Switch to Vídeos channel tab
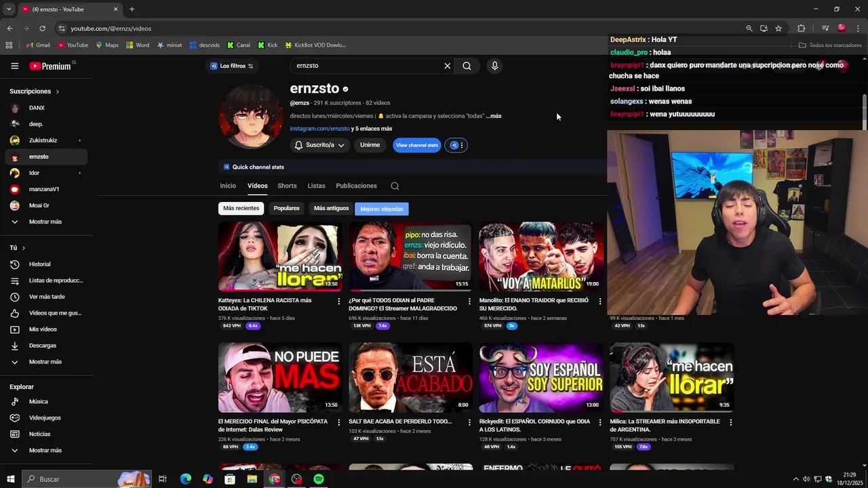 coord(257,186)
